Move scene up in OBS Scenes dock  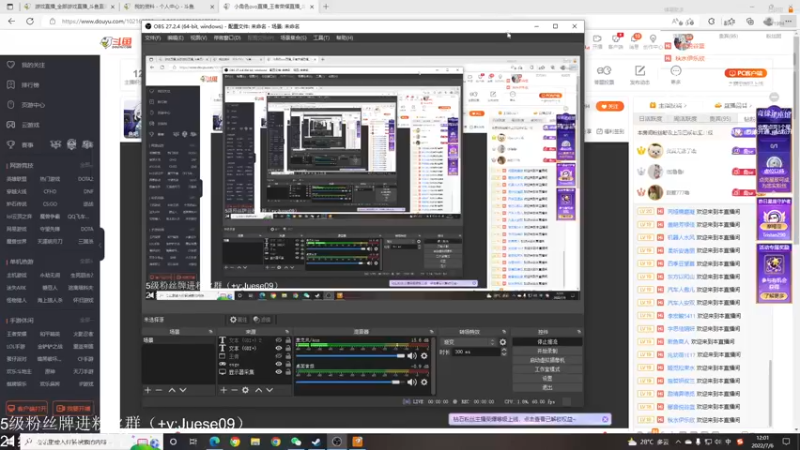172,390
